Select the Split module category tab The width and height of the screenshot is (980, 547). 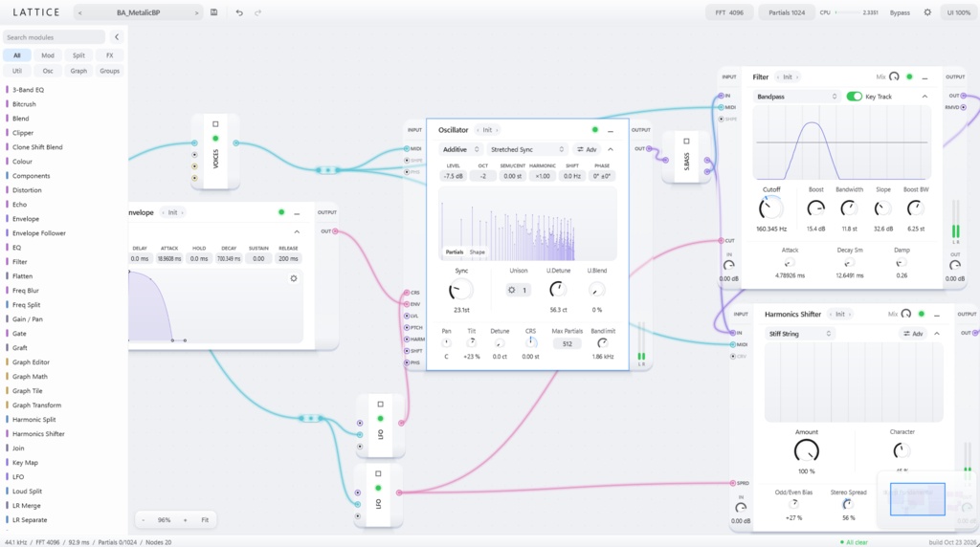pos(78,55)
